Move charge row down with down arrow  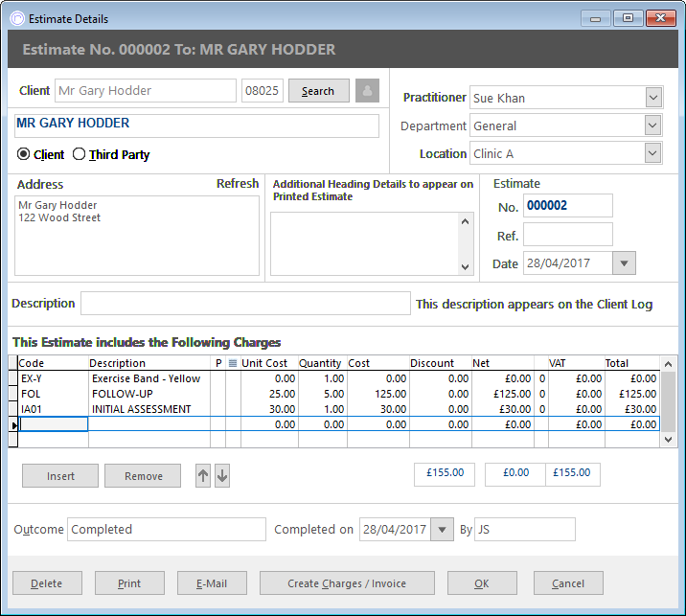pyautogui.click(x=222, y=475)
